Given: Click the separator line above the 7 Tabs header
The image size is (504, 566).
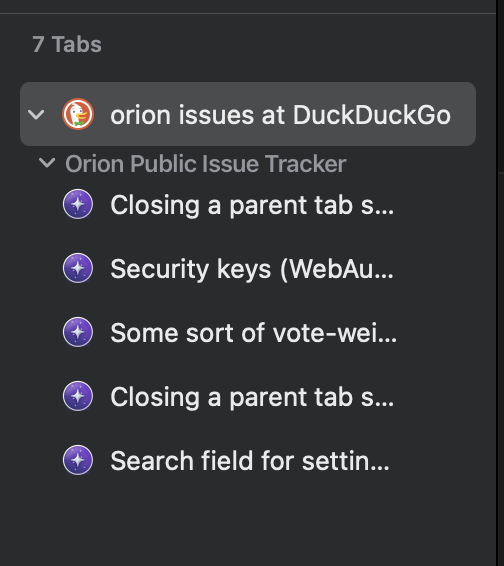Looking at the screenshot, I should (x=248, y=14).
